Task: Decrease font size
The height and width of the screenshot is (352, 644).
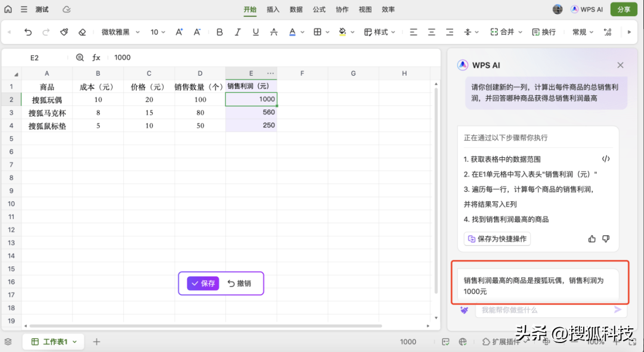Action: (197, 32)
